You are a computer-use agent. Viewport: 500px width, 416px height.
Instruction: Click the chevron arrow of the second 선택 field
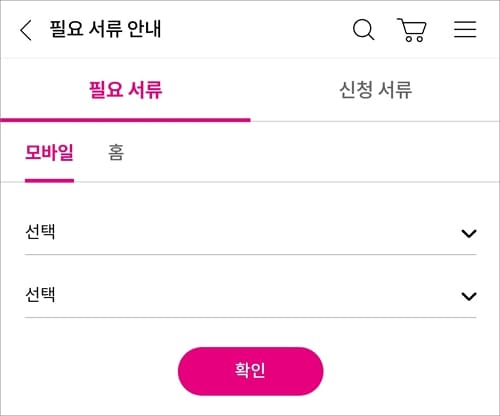click(x=469, y=296)
